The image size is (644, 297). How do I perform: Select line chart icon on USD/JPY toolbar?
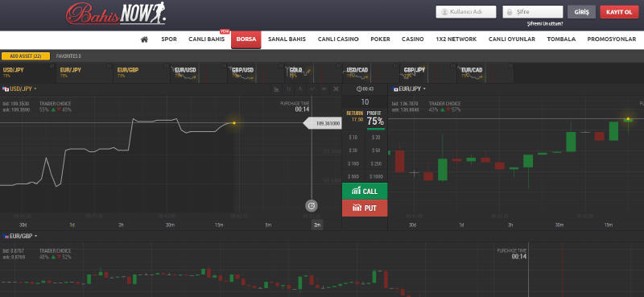pos(312,89)
